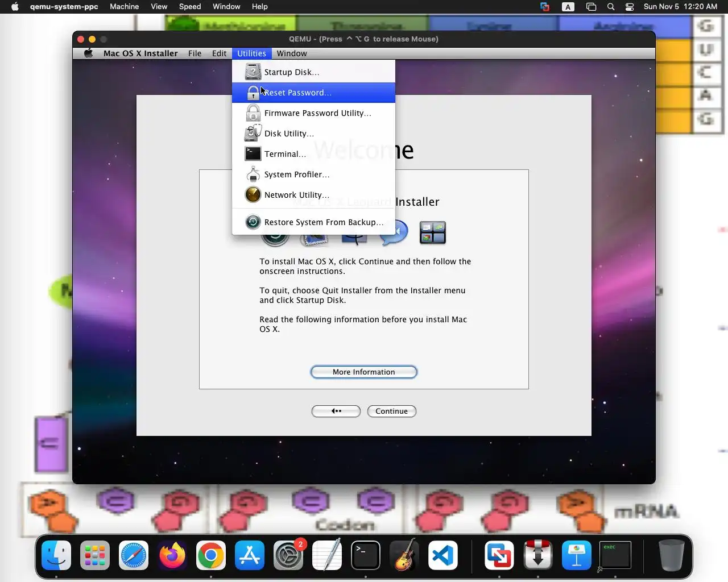Image resolution: width=728 pixels, height=582 pixels.
Task: Launch Firmware Password Utility menu entry
Action: coord(313,113)
